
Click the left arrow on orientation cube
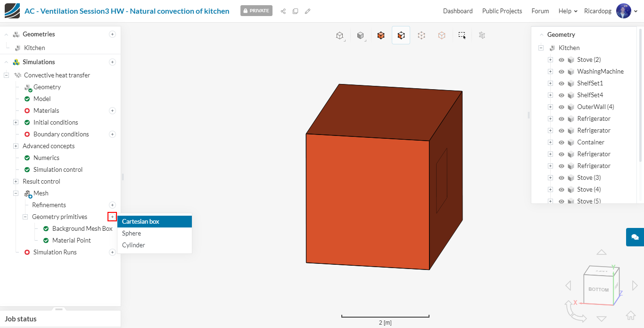pyautogui.click(x=568, y=286)
